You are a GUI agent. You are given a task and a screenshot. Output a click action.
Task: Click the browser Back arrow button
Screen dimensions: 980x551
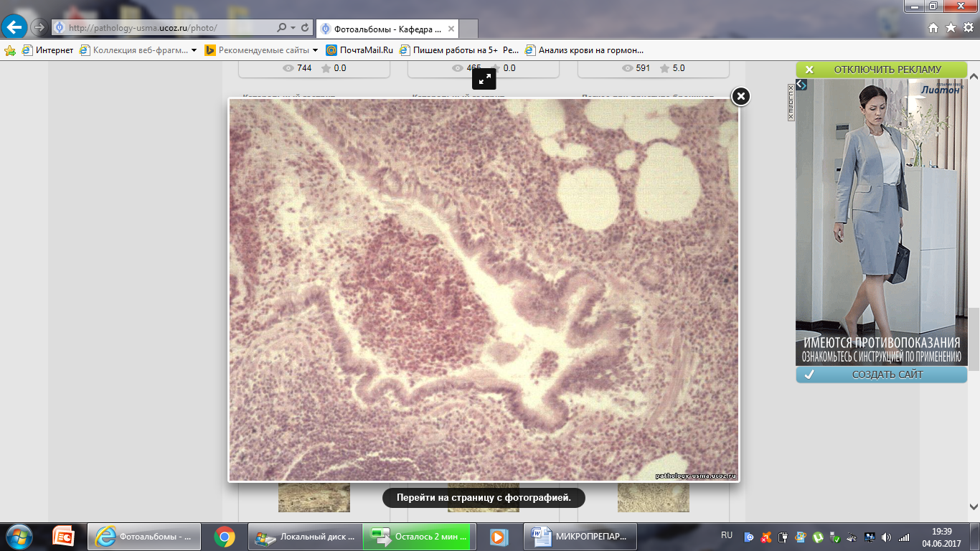coord(15,27)
